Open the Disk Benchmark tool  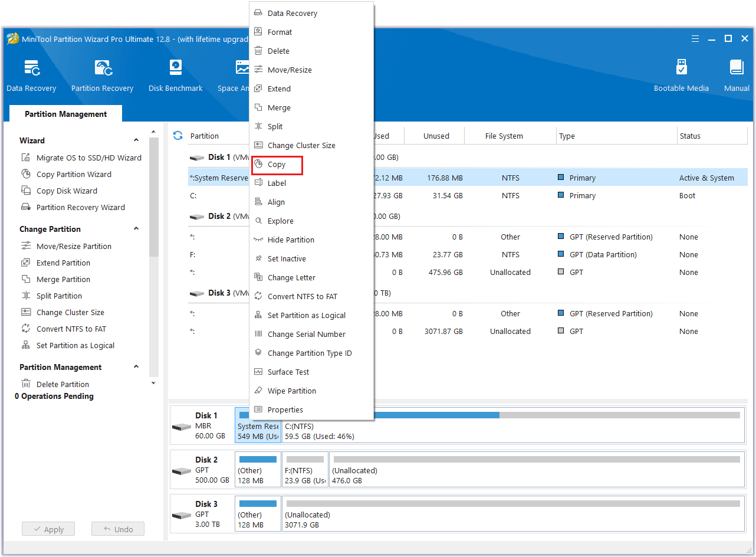click(175, 76)
